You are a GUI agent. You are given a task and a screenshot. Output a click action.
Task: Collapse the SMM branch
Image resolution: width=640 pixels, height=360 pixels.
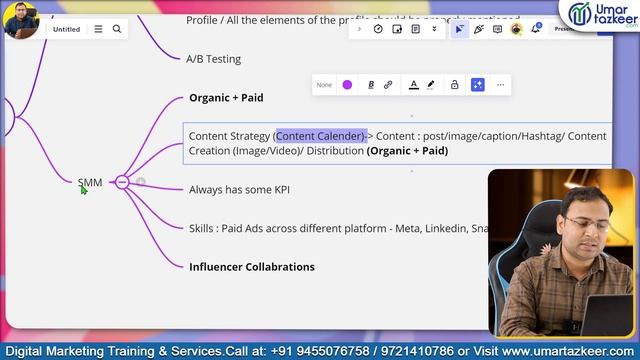pos(122,182)
